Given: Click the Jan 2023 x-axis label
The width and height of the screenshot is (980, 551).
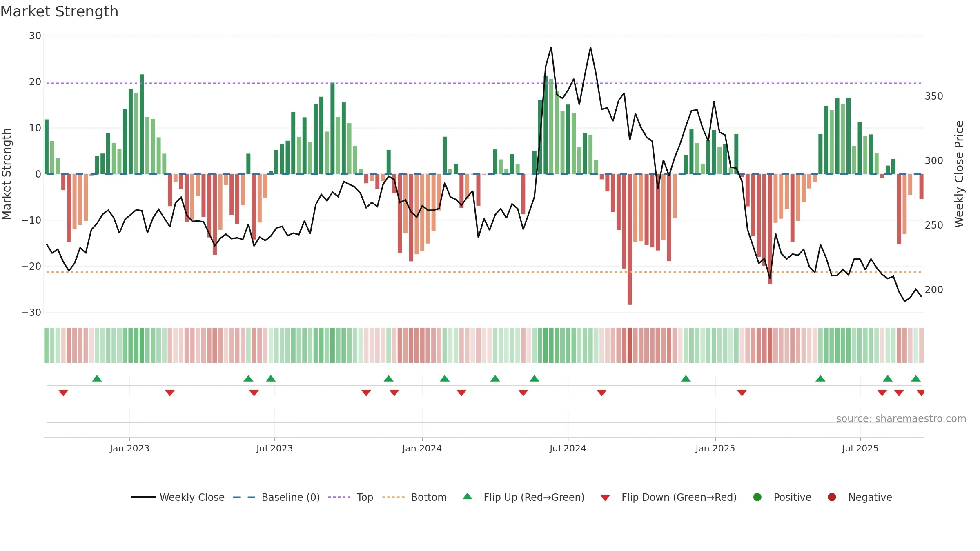Looking at the screenshot, I should [129, 448].
